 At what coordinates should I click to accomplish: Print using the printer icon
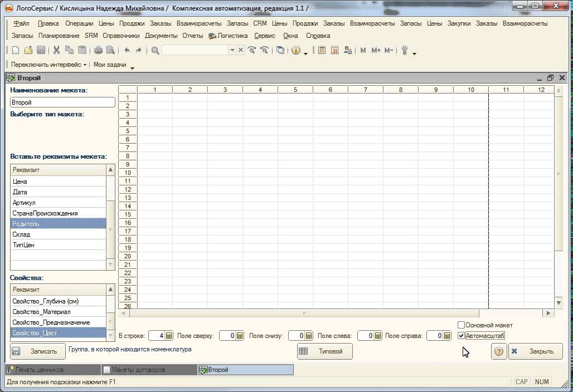[x=98, y=50]
